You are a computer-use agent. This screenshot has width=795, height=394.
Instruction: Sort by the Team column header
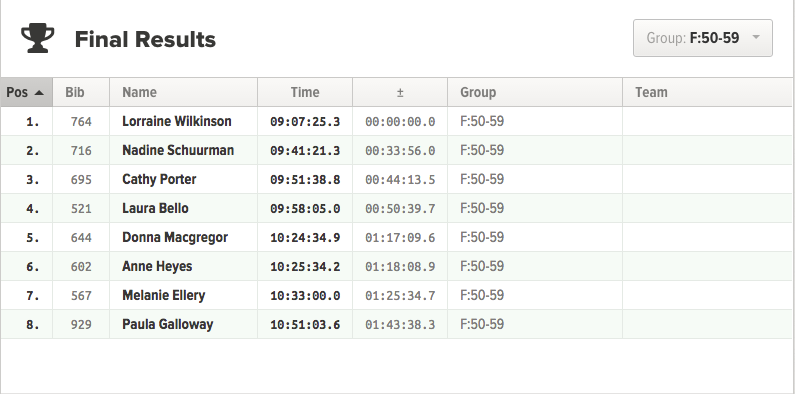707,92
